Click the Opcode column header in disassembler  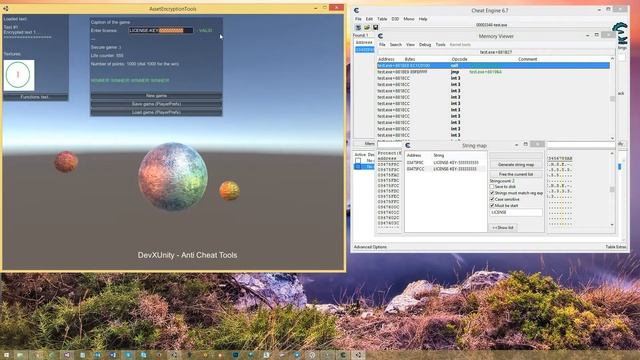pos(459,59)
